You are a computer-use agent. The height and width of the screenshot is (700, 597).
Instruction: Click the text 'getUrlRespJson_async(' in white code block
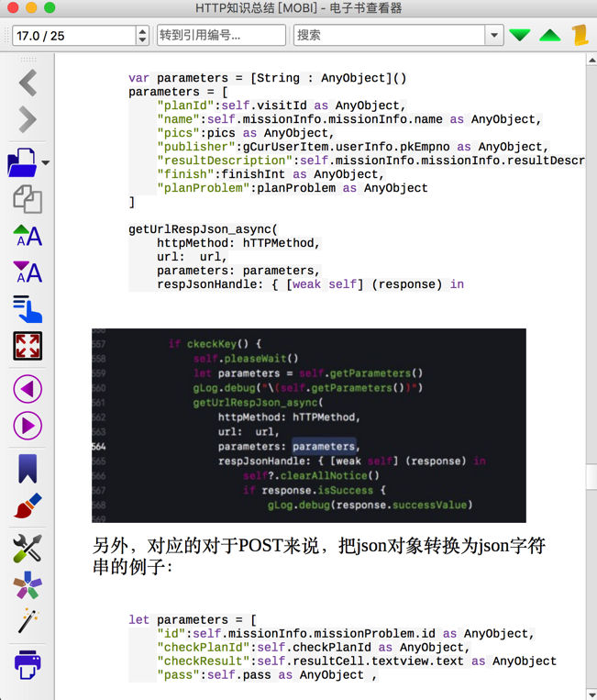203,229
